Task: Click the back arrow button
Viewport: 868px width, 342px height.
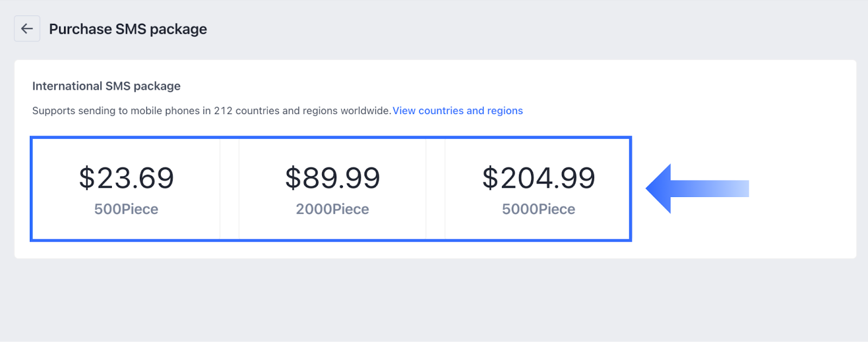Action: point(27,29)
